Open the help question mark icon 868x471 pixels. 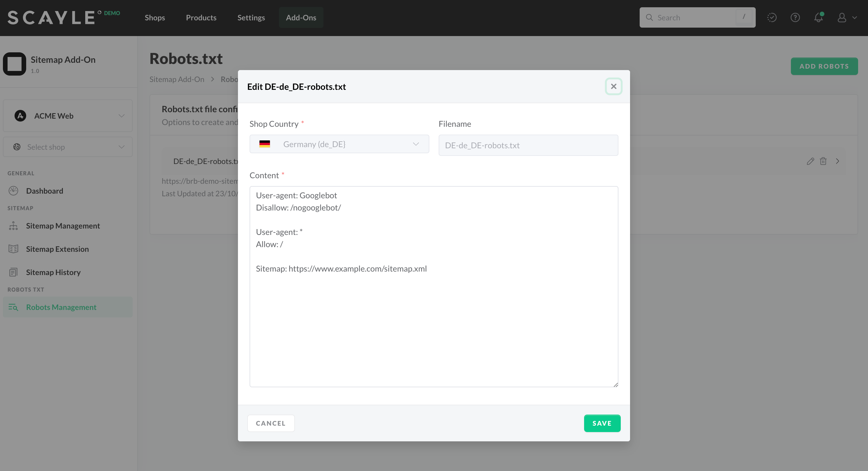point(795,17)
